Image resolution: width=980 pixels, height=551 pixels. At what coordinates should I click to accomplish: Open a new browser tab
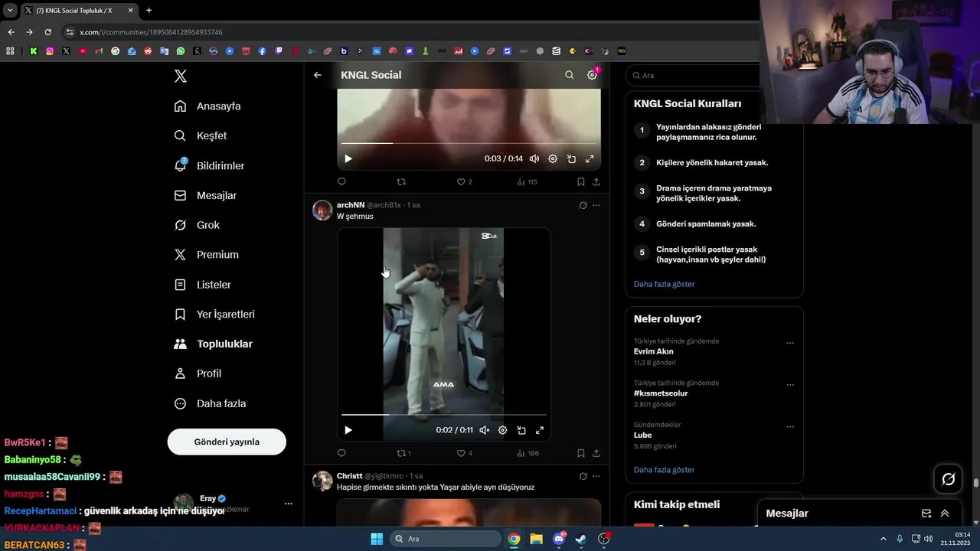pos(149,11)
